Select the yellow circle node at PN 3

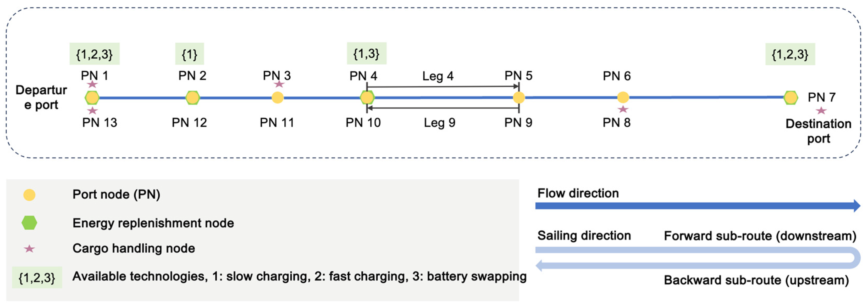278,98
